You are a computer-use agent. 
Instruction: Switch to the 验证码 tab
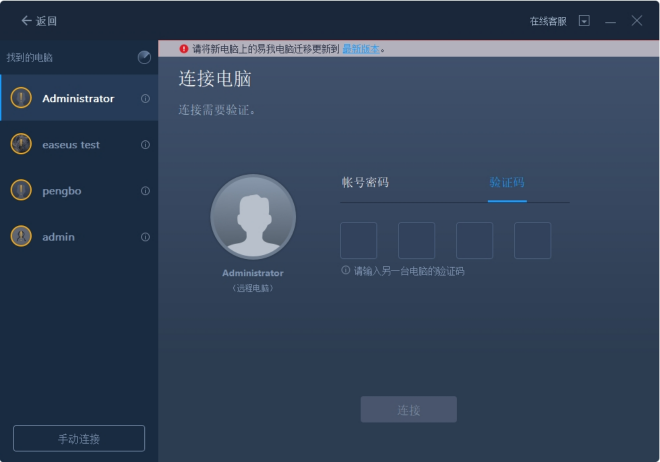coord(507,183)
